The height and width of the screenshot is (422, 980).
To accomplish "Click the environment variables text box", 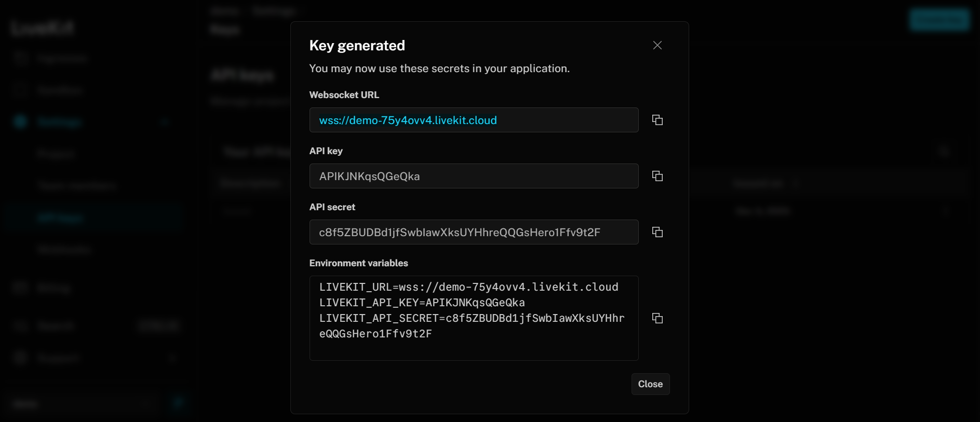I will [474, 318].
